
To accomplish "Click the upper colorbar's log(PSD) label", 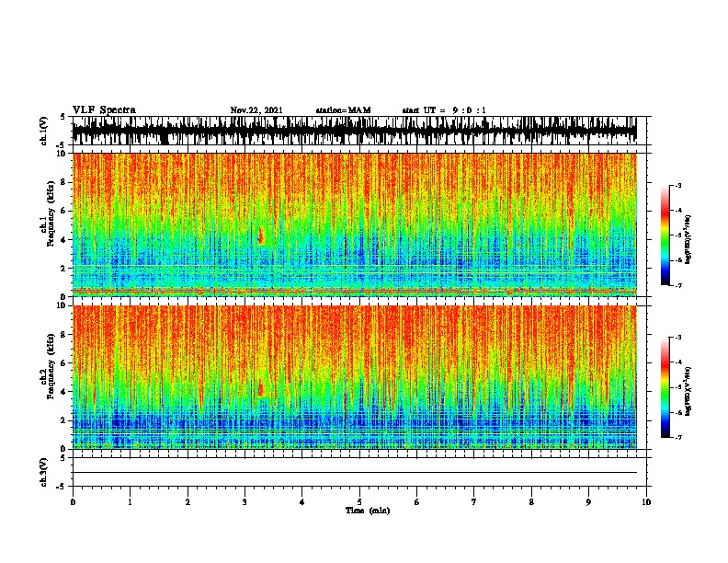I will pyautogui.click(x=688, y=239).
